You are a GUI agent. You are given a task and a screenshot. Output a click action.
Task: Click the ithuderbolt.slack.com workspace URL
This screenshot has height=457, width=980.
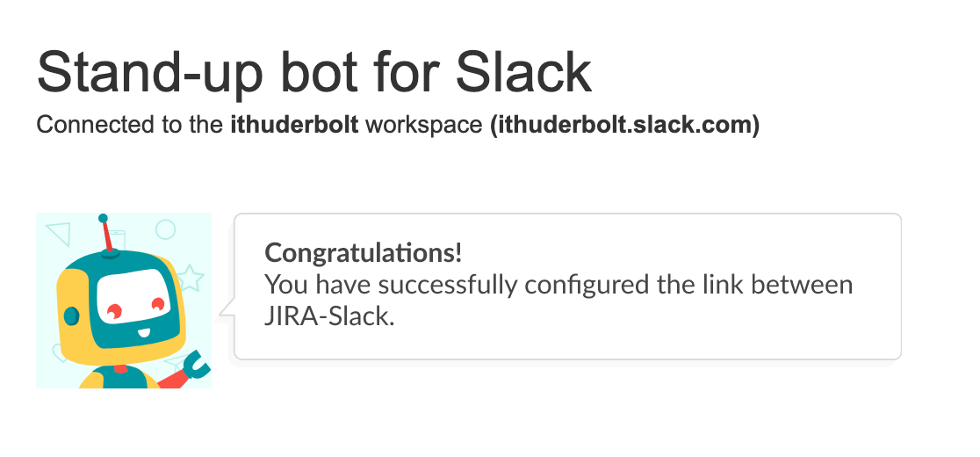(625, 125)
